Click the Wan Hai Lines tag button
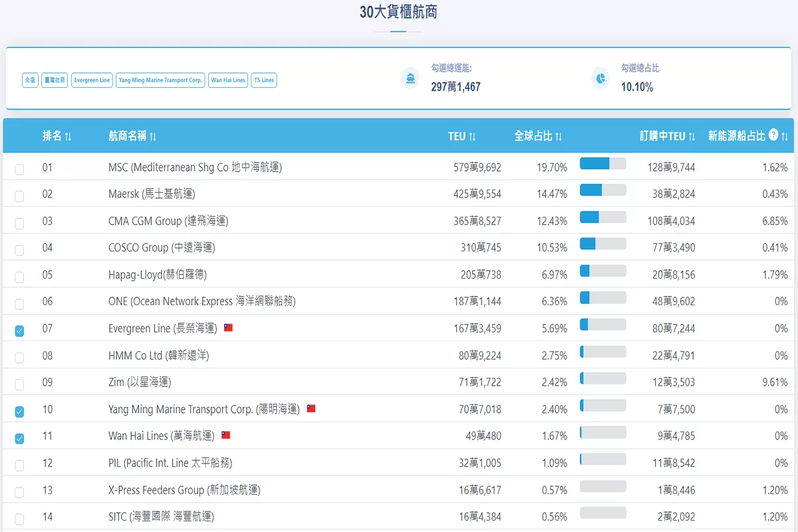This screenshot has height=532, width=798. [x=228, y=80]
